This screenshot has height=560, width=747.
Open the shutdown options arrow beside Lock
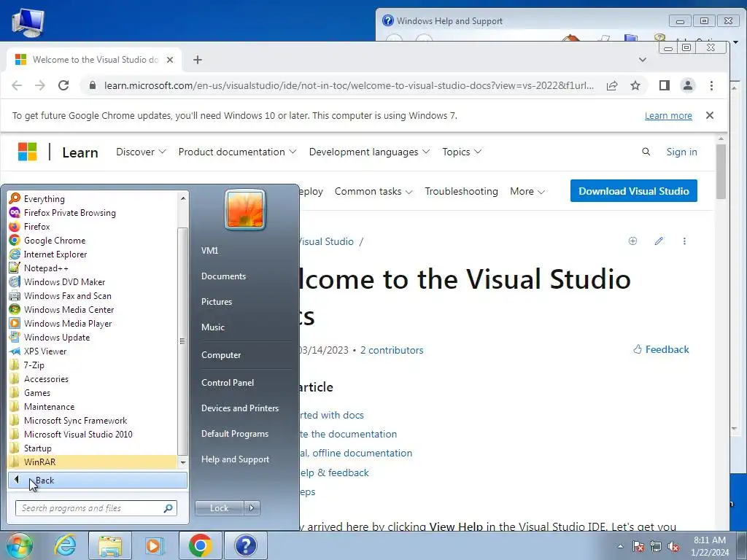click(252, 508)
